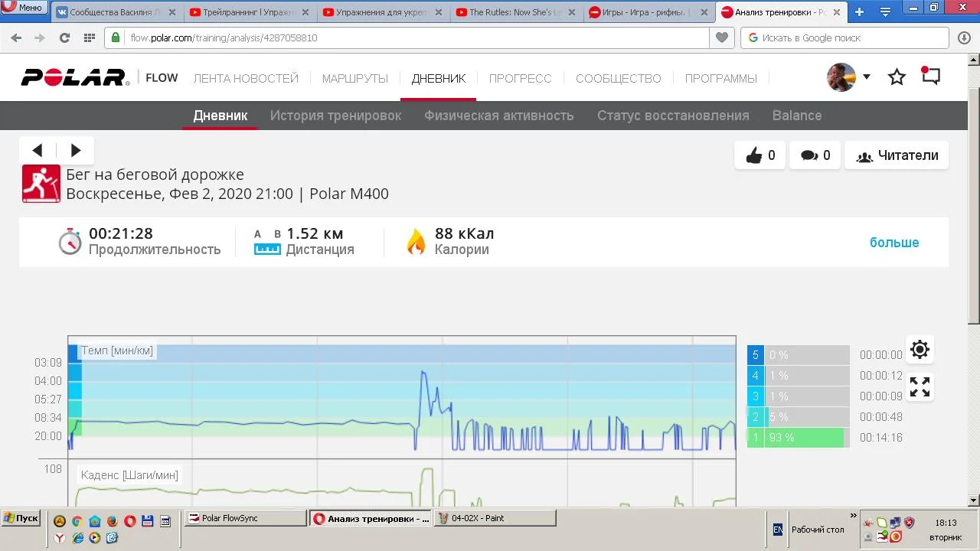Open the chart settings gear icon
The width and height of the screenshot is (980, 551).
coord(920,350)
